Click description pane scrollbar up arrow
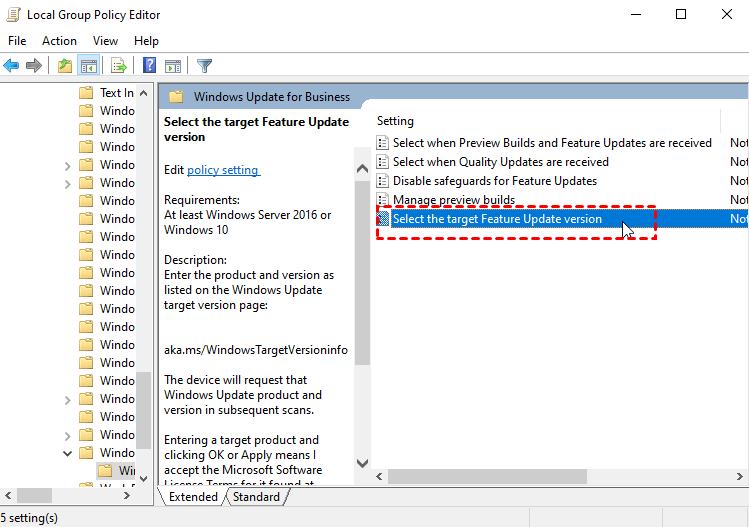Screen dimensions: 749x527 click(363, 169)
